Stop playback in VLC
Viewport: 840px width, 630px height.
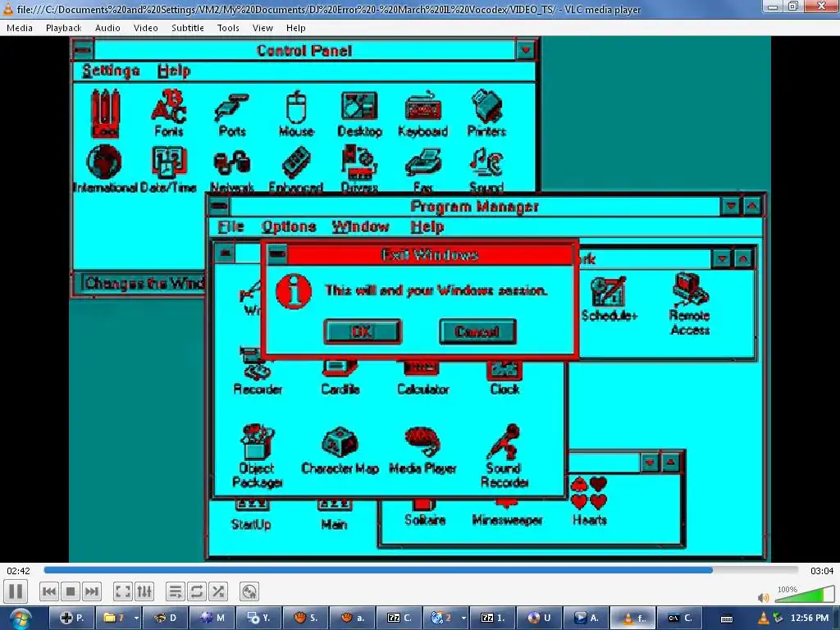(x=71, y=592)
